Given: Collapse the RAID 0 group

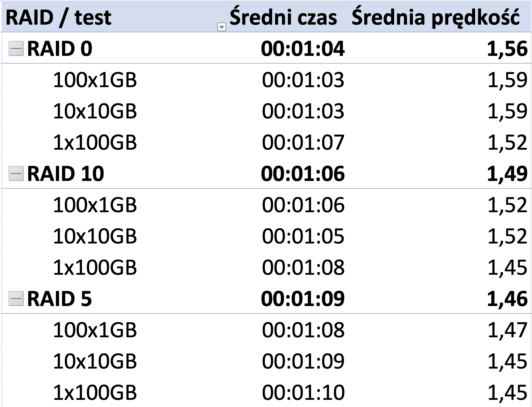Looking at the screenshot, I should 16,49.
